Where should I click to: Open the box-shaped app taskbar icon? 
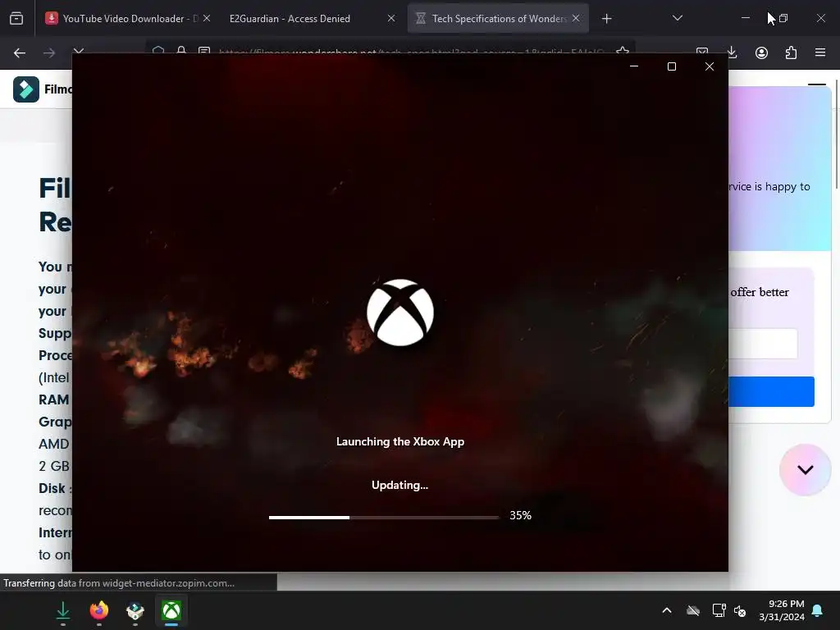[135, 610]
